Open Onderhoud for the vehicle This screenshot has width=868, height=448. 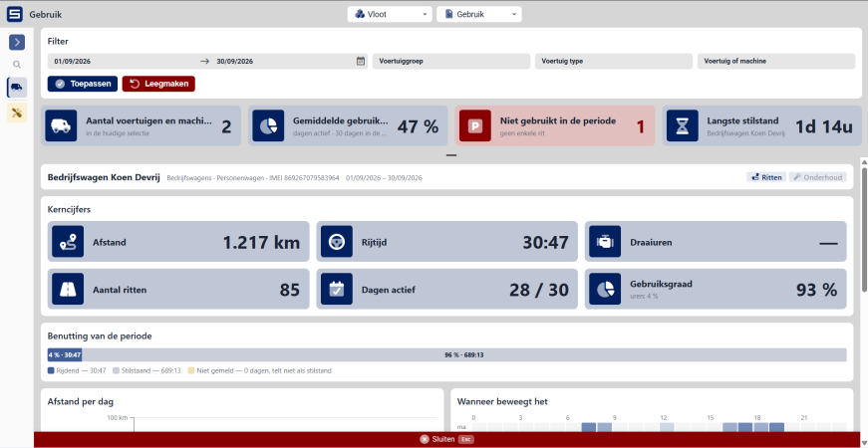click(817, 177)
